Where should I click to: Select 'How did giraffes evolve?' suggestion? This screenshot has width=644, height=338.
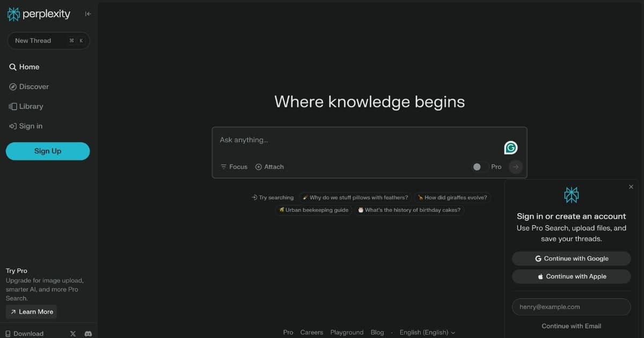[x=452, y=197]
